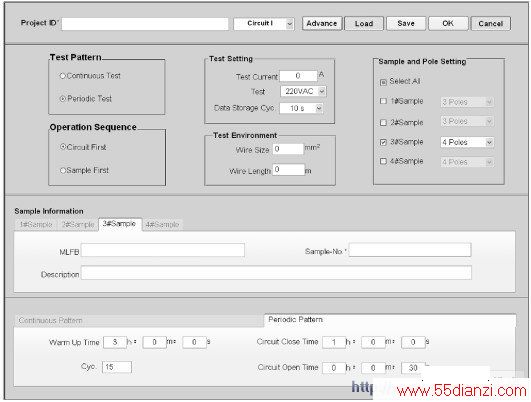
Task: Open the Circuit I dropdown
Action: click(264, 24)
